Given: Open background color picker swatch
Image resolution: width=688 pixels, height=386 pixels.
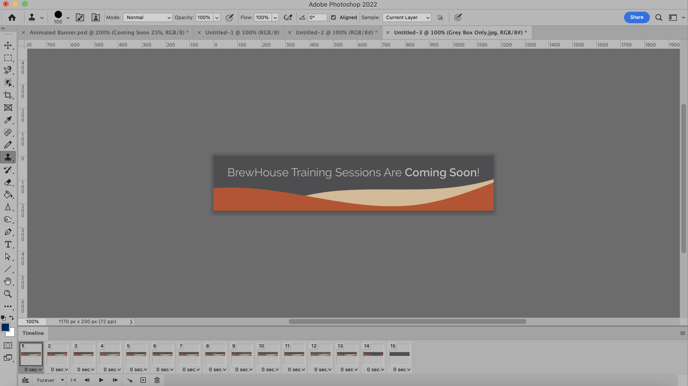Looking at the screenshot, I should pos(12,334).
